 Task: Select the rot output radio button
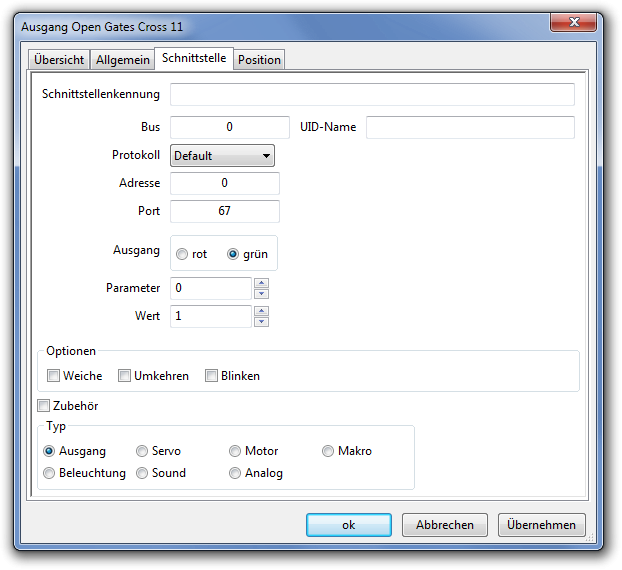point(182,254)
